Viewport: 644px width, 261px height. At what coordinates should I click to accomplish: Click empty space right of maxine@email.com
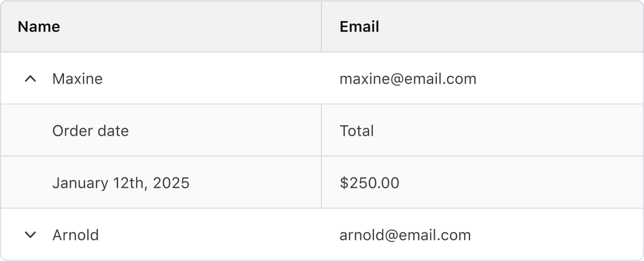point(558,79)
